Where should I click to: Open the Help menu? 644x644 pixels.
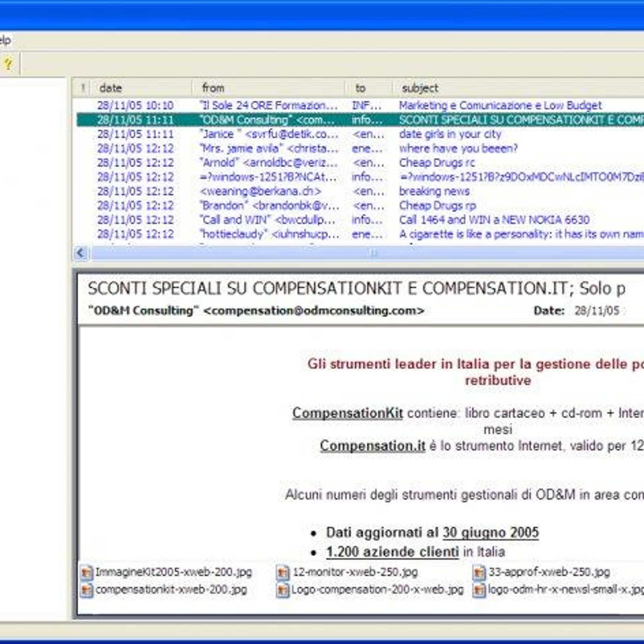pyautogui.click(x=5, y=40)
